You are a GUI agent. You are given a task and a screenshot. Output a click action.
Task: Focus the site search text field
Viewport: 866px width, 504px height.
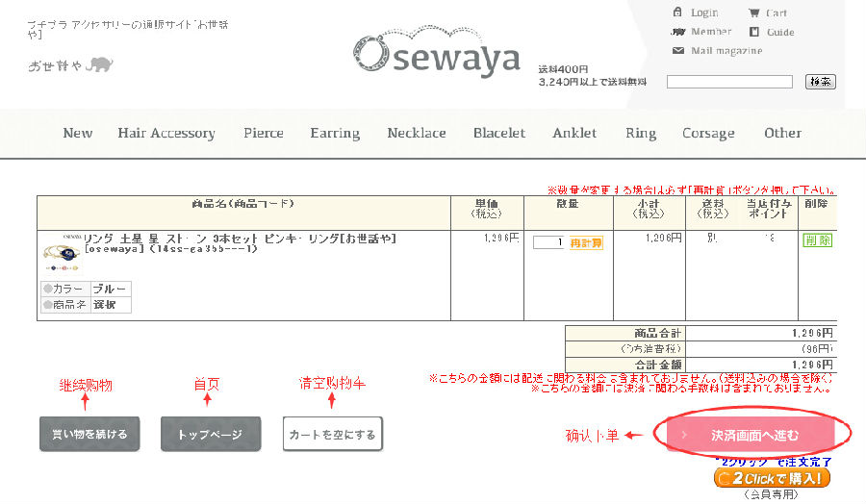click(728, 82)
